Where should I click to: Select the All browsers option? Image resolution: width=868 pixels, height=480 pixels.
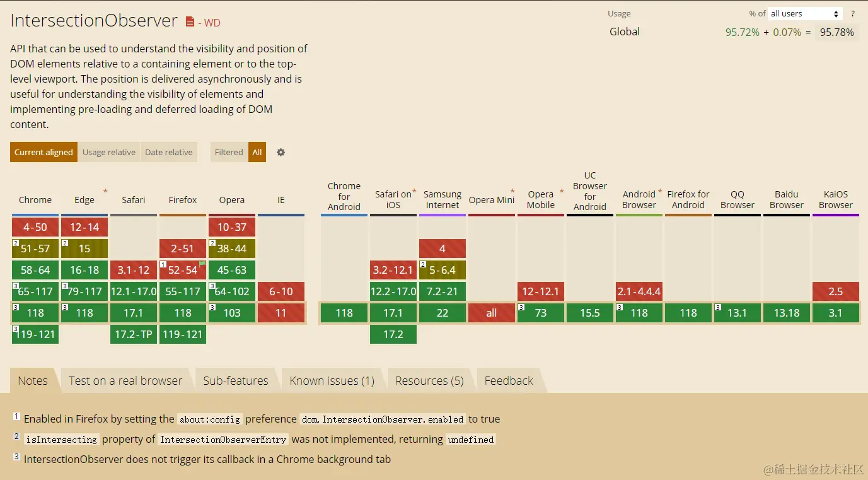(x=257, y=152)
